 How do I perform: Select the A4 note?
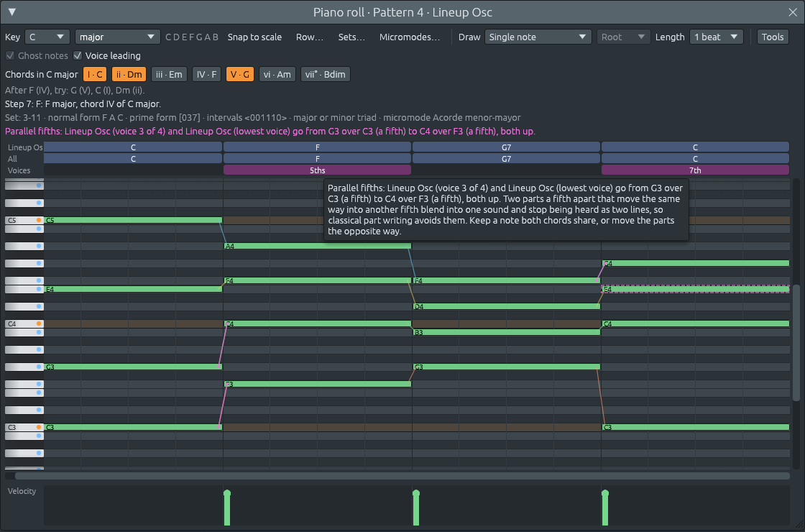317,246
